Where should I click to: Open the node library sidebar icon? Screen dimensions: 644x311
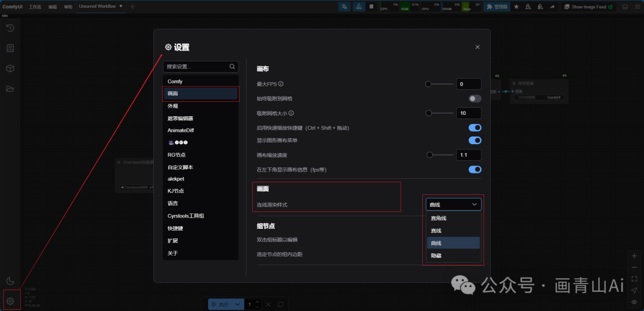coord(10,48)
